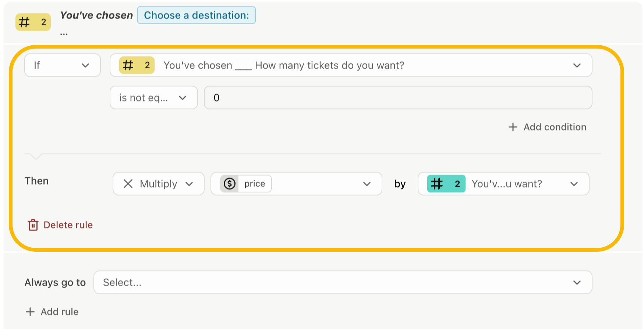This screenshot has height=329, width=644.
Task: Click the Add condition button
Action: (x=547, y=127)
